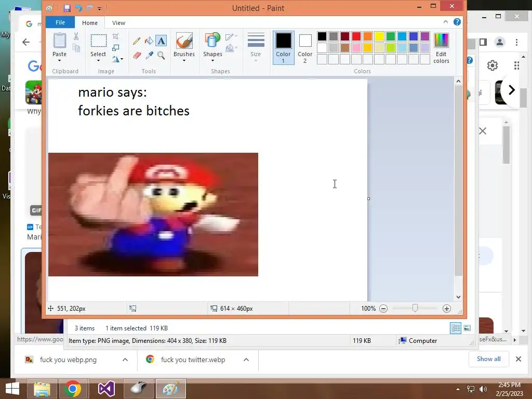532x399 pixels.
Task: Click the clock in the taskbar
Action: point(509,389)
